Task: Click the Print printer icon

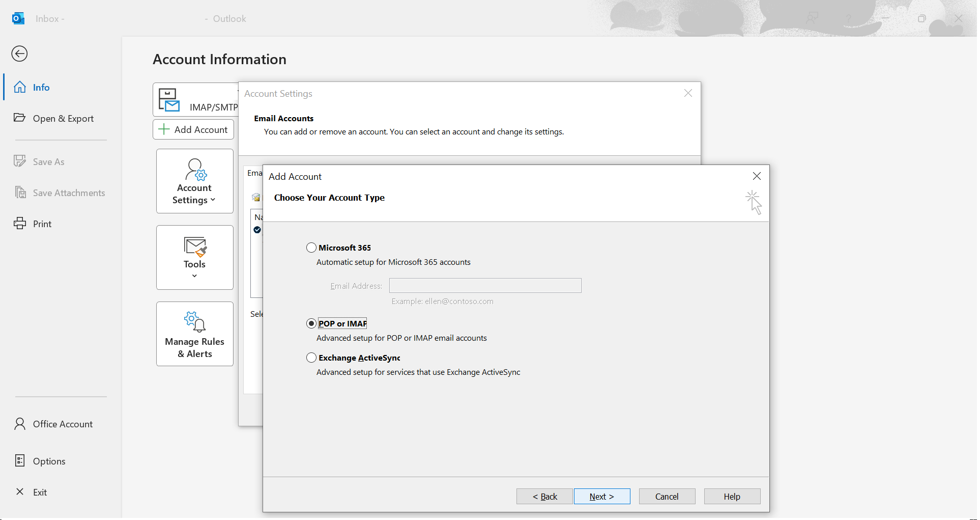Action: pos(20,223)
